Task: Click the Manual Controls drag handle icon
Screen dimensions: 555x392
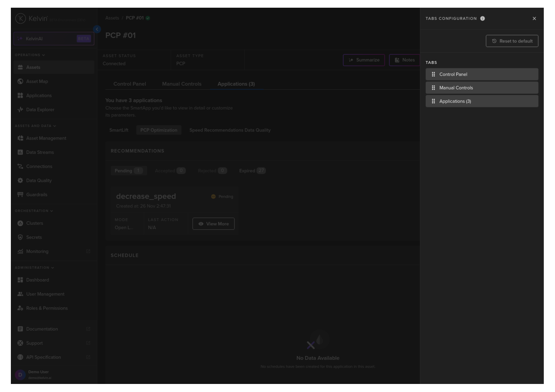Action: (x=433, y=88)
